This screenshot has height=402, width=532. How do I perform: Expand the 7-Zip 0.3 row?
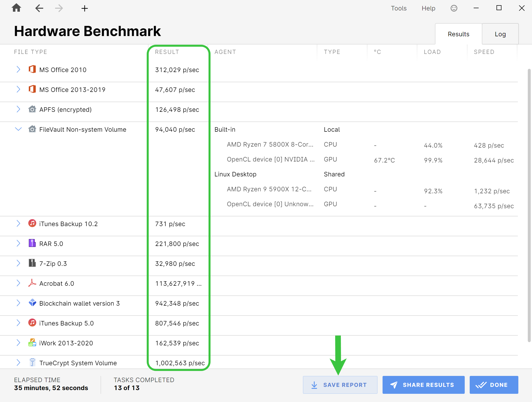coord(18,263)
